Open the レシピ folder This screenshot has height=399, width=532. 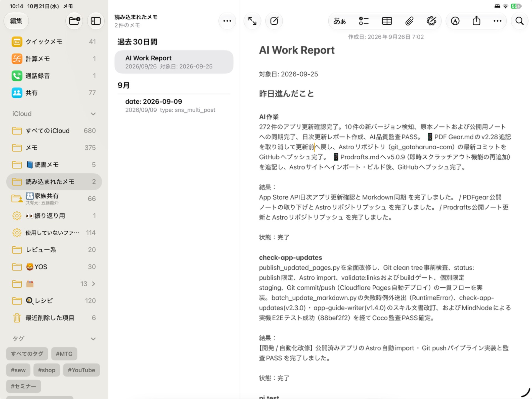(x=54, y=301)
